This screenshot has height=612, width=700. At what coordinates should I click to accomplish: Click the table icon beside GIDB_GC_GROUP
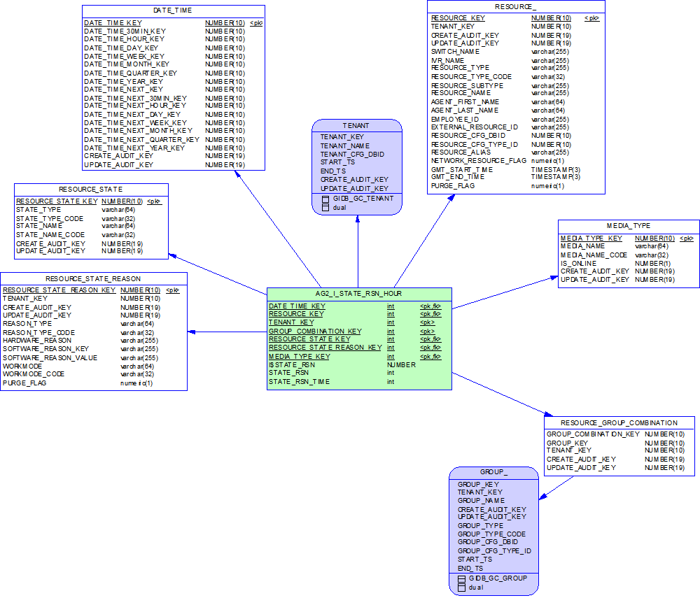pos(461,578)
